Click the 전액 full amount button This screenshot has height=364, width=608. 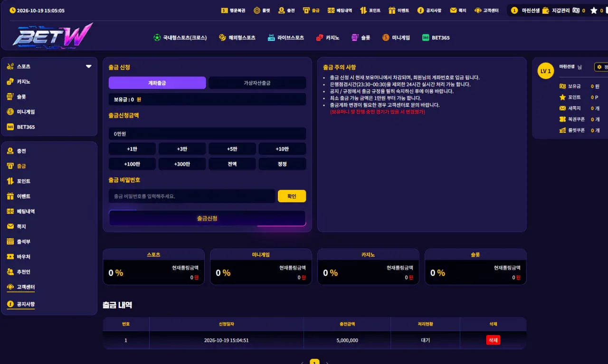pyautogui.click(x=232, y=164)
